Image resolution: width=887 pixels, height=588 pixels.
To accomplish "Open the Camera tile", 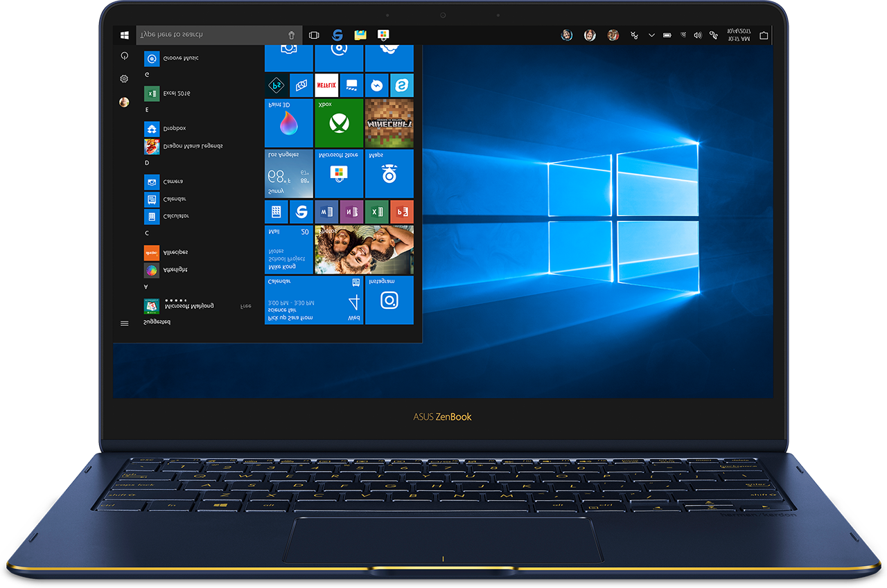I will tap(289, 58).
